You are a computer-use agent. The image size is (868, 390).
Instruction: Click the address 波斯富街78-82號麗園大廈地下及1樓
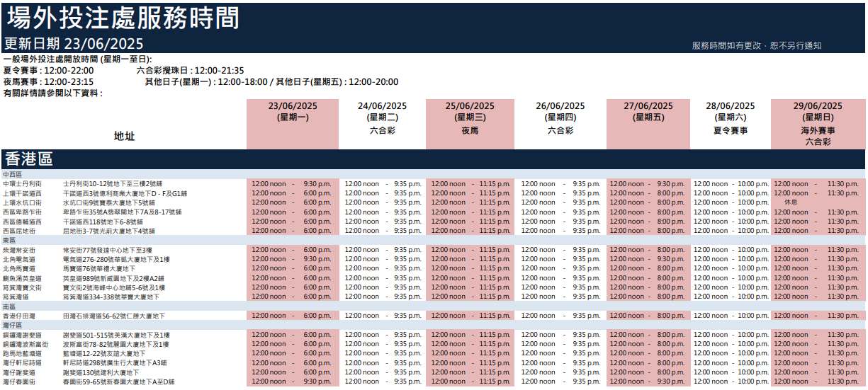116,344
